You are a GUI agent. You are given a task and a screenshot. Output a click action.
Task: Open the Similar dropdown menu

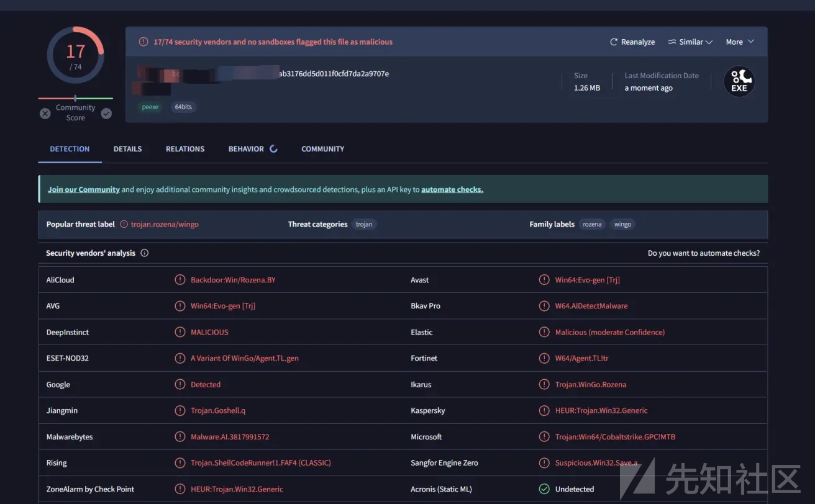pyautogui.click(x=690, y=42)
